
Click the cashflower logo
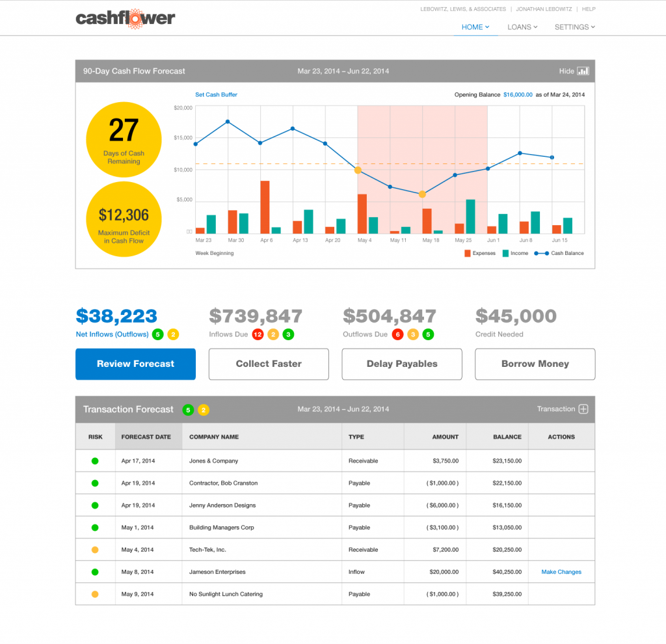click(x=125, y=18)
